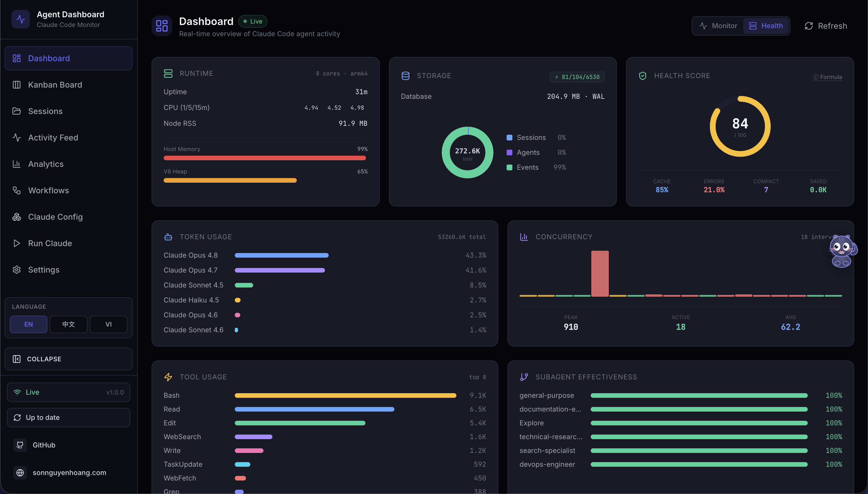This screenshot has width=868, height=494.
Task: Click the Refresh circular arrows icon
Action: (809, 26)
